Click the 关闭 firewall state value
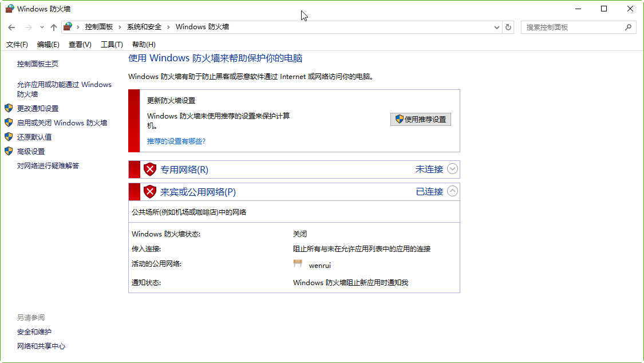The image size is (644, 363). click(300, 234)
